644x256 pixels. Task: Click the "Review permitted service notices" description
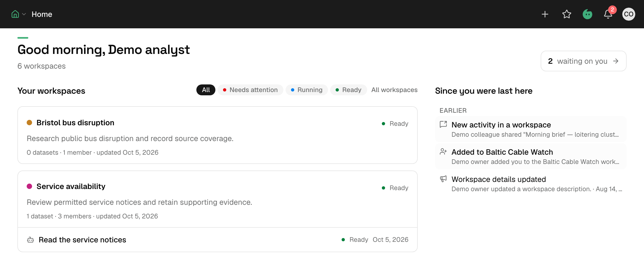click(139, 202)
